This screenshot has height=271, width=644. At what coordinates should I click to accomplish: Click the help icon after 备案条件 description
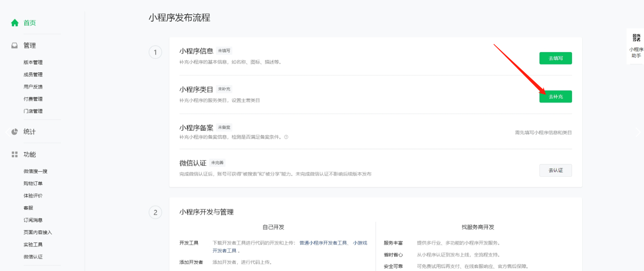(286, 137)
